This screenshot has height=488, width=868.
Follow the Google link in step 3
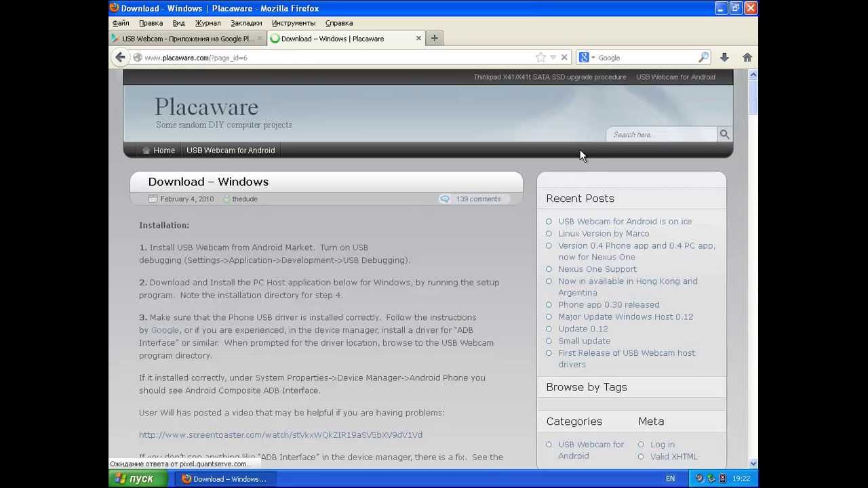click(165, 330)
